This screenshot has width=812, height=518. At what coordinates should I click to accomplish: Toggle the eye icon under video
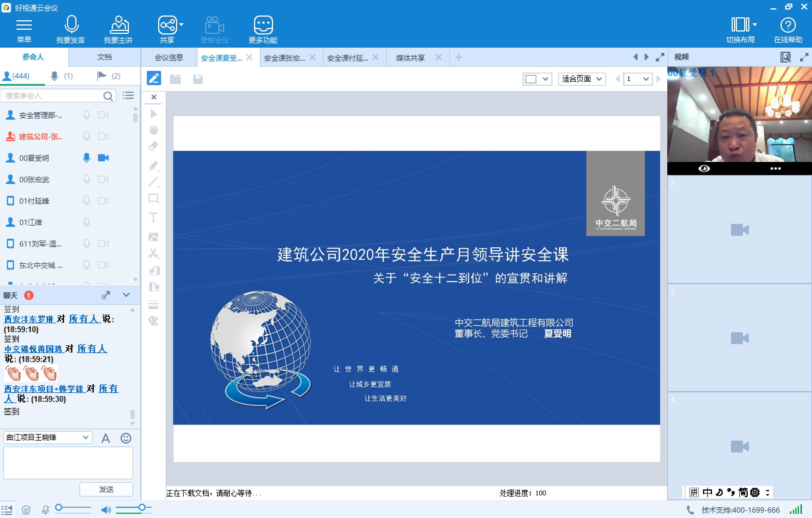(x=704, y=168)
